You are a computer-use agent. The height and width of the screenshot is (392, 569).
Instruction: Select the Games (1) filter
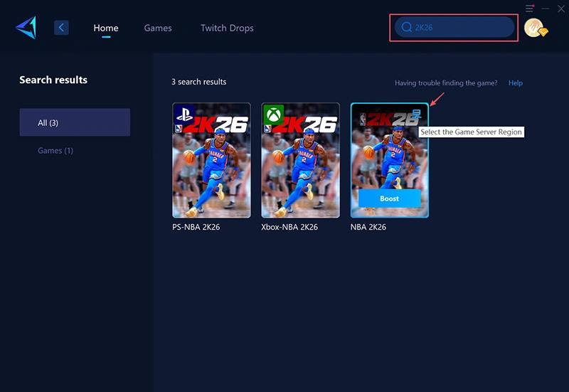(55, 151)
